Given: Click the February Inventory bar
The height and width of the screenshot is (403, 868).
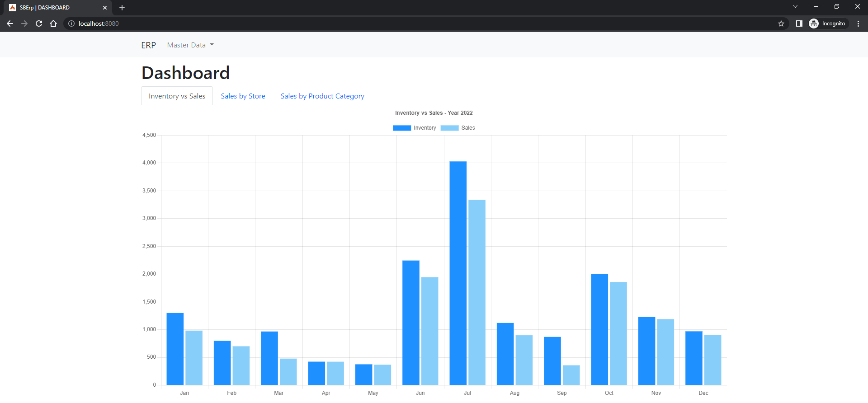Looking at the screenshot, I should 222,363.
